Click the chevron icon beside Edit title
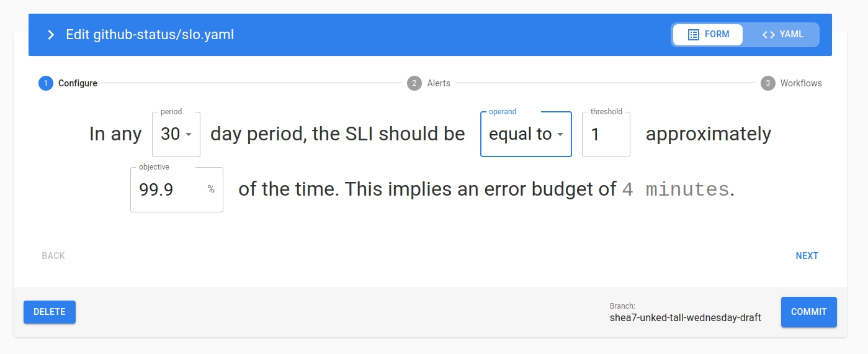Viewport: 868px width, 354px height. 51,35
